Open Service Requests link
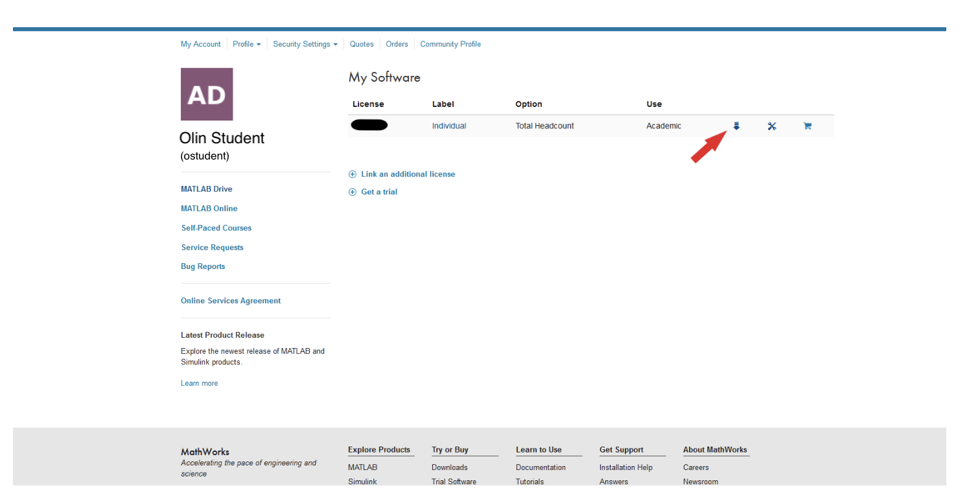The image size is (980, 503). (213, 248)
